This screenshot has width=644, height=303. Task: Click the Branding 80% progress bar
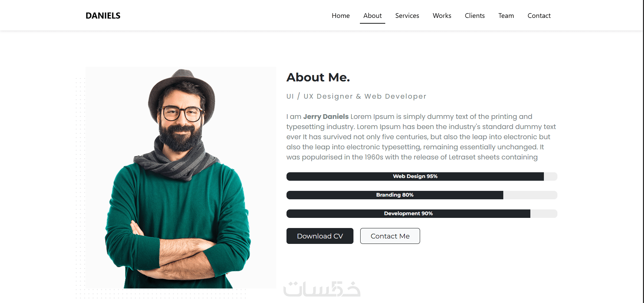422,195
